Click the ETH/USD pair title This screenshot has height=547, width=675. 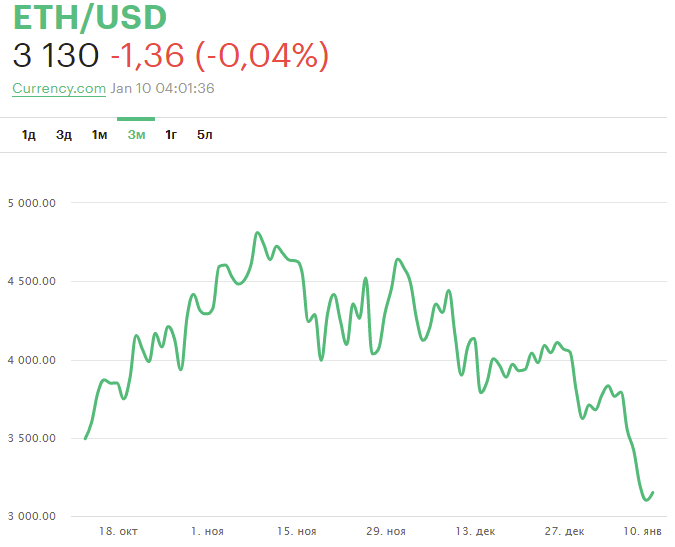[x=90, y=18]
